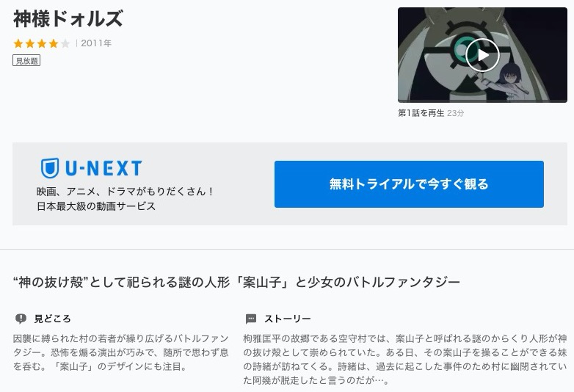Click the U-NEXT shield logo icon
This screenshot has width=574, height=392.
coord(50,168)
